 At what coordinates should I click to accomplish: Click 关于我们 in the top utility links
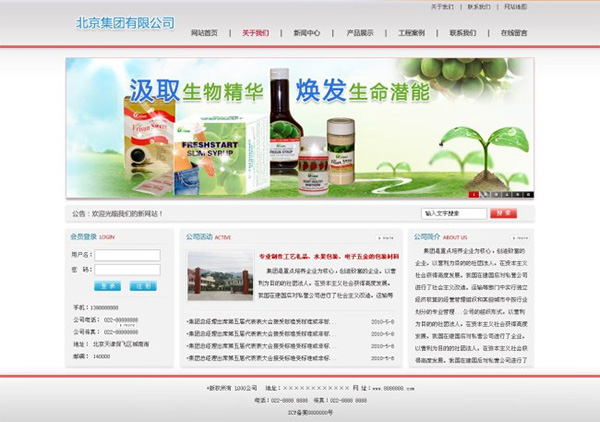click(442, 7)
